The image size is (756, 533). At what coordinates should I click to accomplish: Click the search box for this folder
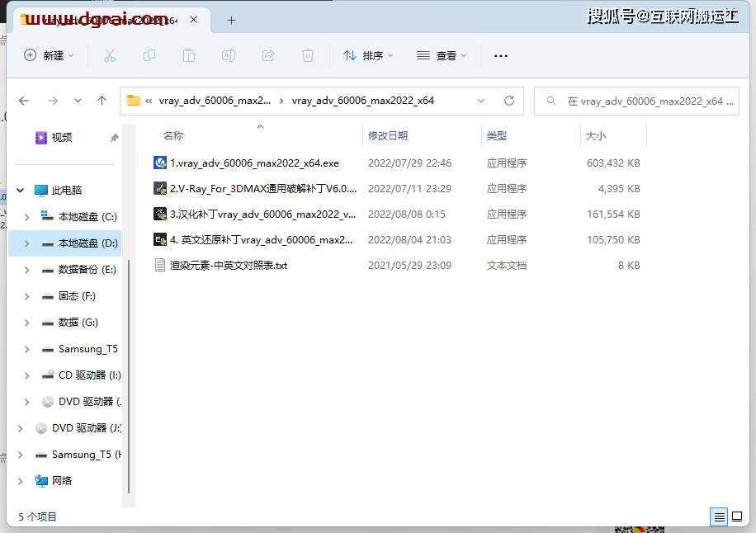point(644,101)
